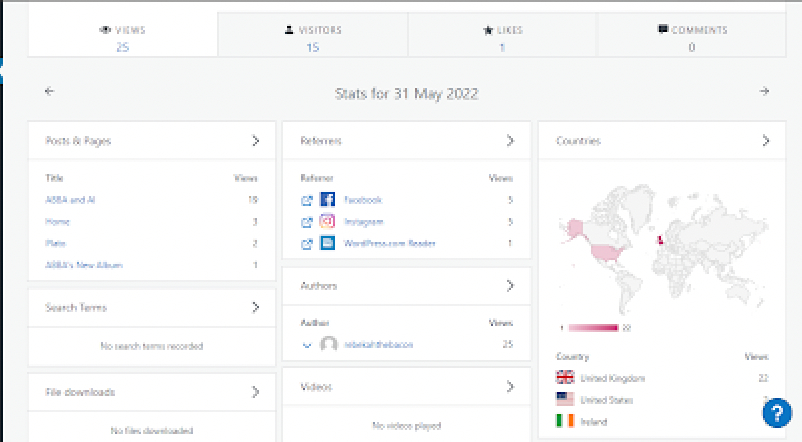Click the WordPress.com Reader logo icon

click(327, 242)
